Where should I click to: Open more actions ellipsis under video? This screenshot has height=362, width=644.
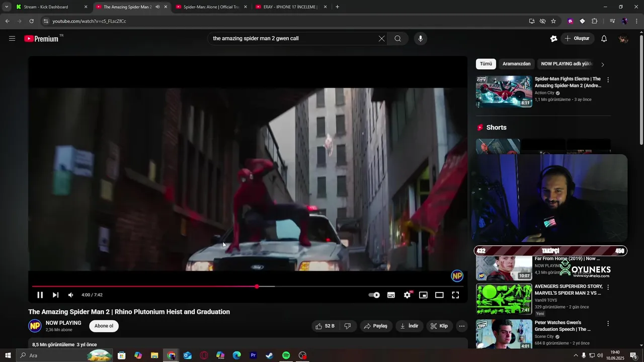coord(462,326)
